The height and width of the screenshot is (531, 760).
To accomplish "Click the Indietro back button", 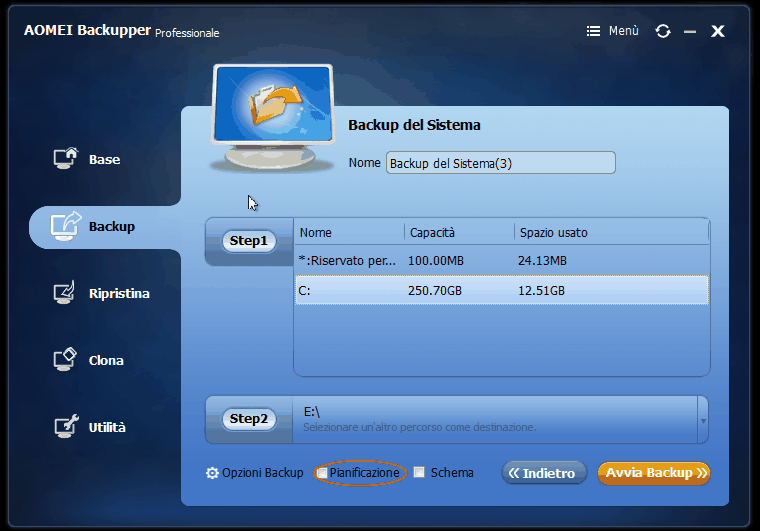I will [544, 473].
